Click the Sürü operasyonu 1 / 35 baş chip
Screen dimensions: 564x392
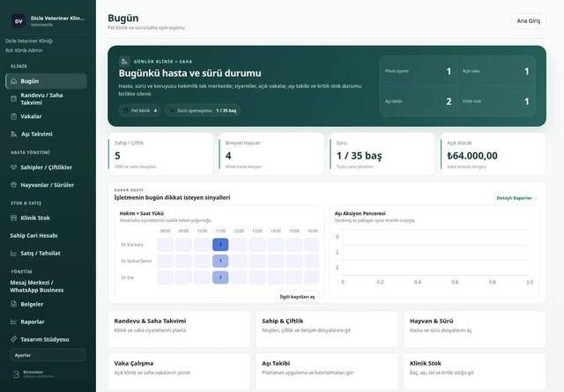click(203, 110)
